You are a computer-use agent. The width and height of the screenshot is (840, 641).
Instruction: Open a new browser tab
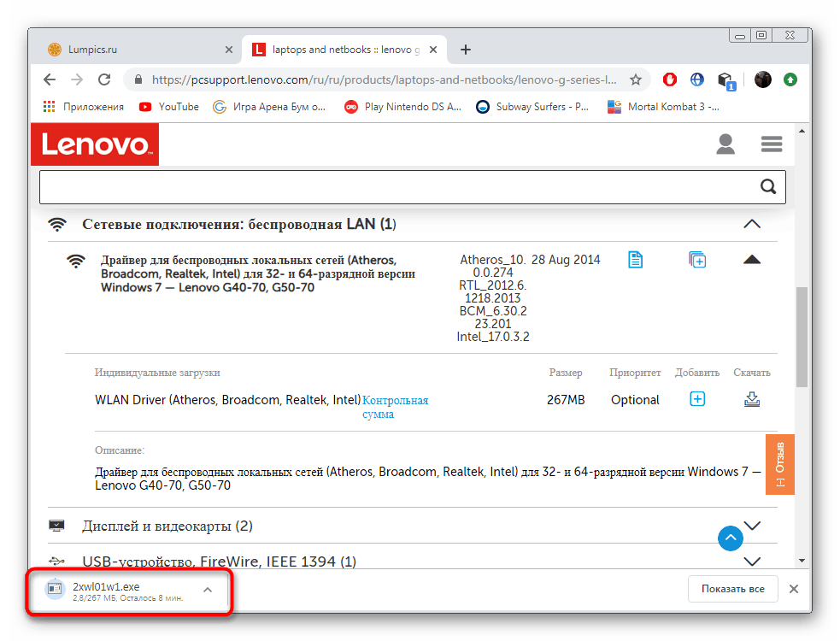coord(466,50)
